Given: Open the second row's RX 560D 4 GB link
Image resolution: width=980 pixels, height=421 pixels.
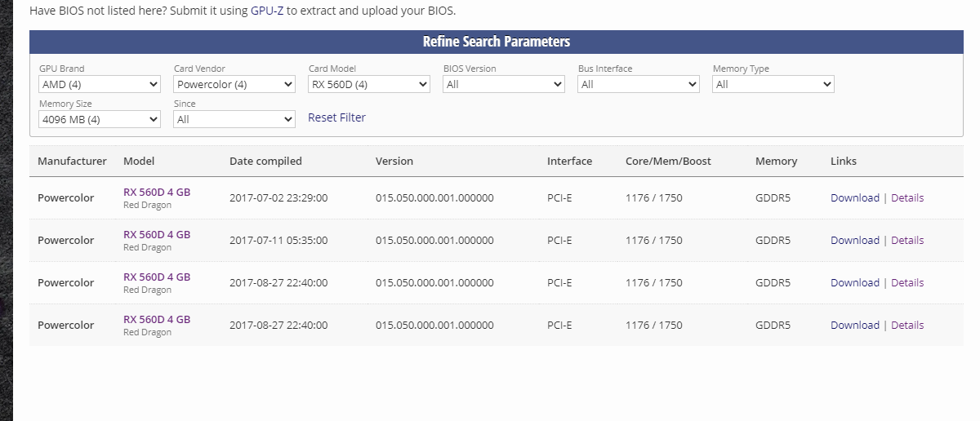Looking at the screenshot, I should coord(157,234).
